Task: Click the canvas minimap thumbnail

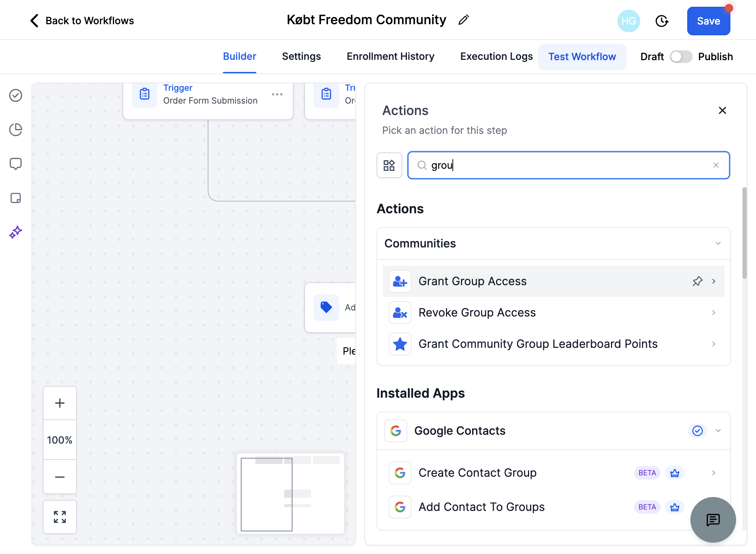Action: [x=290, y=493]
